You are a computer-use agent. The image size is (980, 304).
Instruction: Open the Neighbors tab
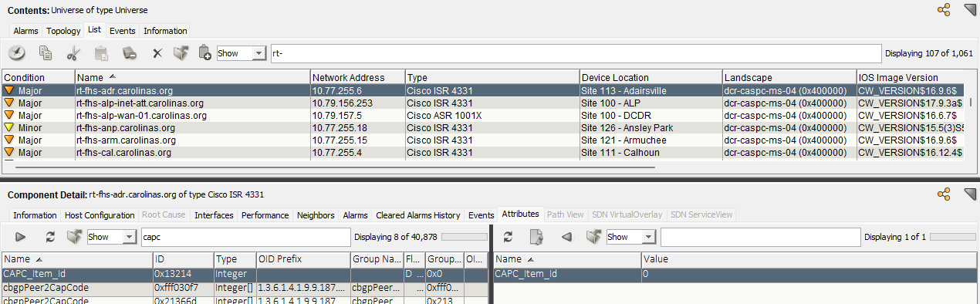coord(316,215)
